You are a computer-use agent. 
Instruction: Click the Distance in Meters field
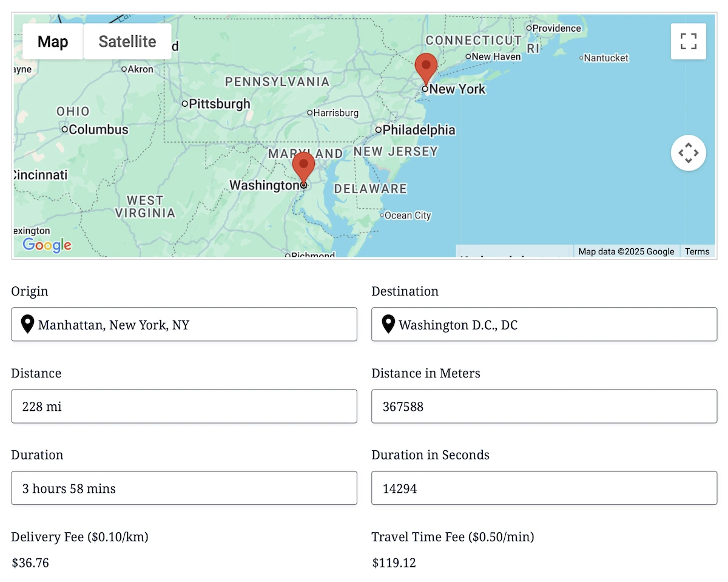tap(544, 407)
